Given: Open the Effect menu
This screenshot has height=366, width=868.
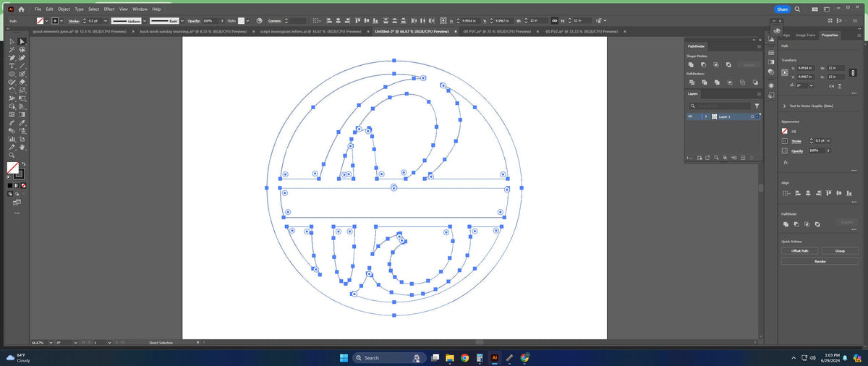Looking at the screenshot, I should [109, 9].
